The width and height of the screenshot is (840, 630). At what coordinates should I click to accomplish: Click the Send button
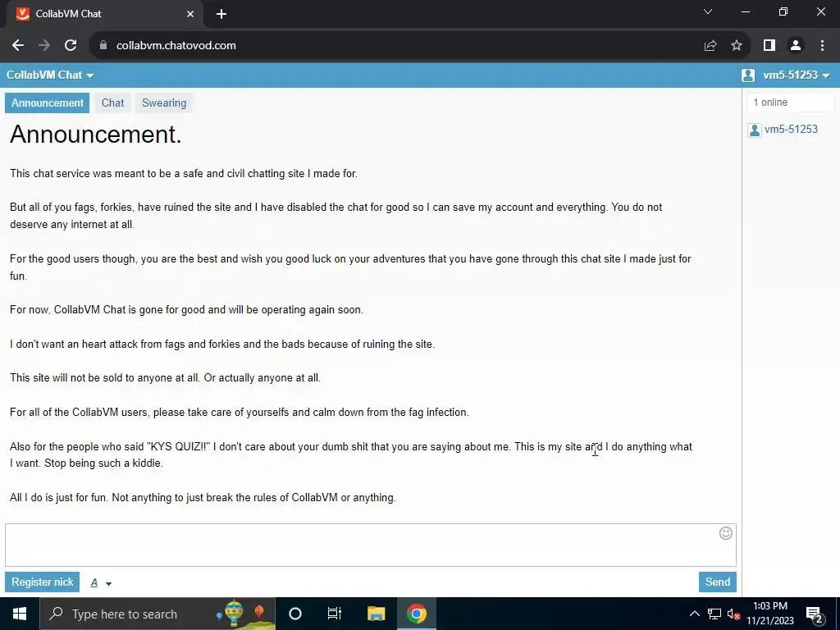[717, 582]
